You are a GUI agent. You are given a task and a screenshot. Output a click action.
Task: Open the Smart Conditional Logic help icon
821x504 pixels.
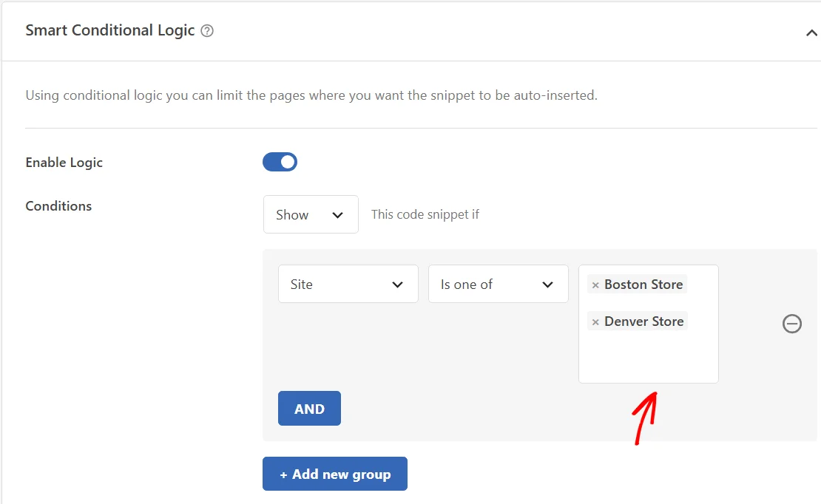click(x=207, y=31)
